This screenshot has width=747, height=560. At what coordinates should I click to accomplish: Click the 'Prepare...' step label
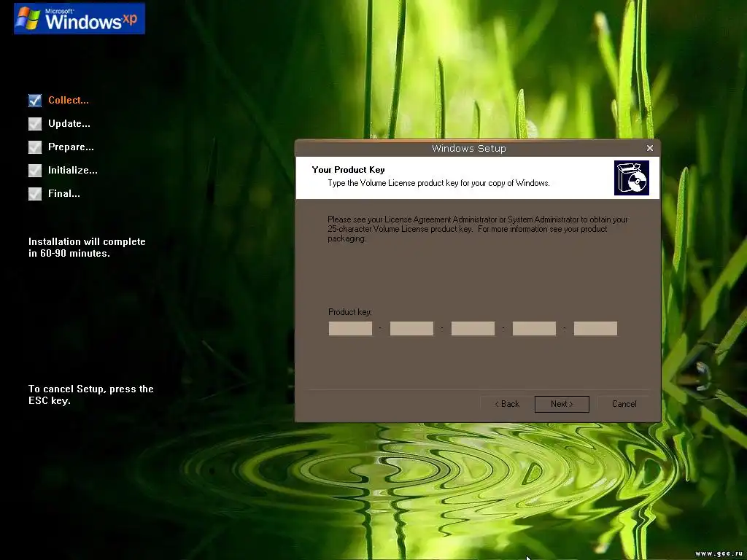coord(71,147)
